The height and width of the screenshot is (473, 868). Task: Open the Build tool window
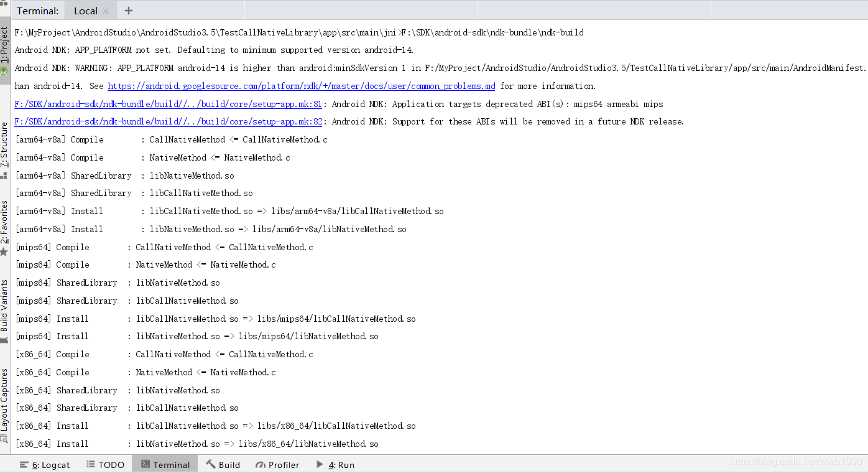click(223, 465)
